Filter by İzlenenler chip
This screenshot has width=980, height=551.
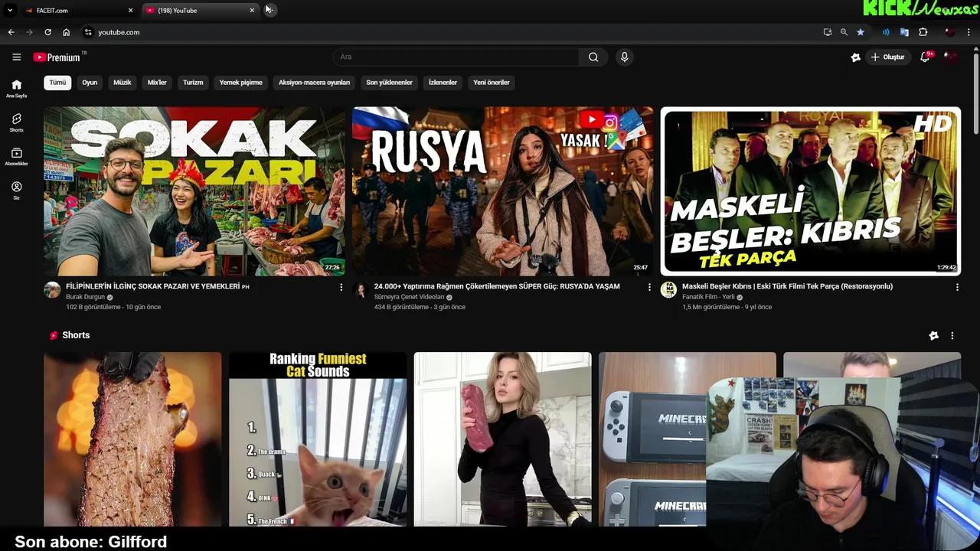point(443,83)
